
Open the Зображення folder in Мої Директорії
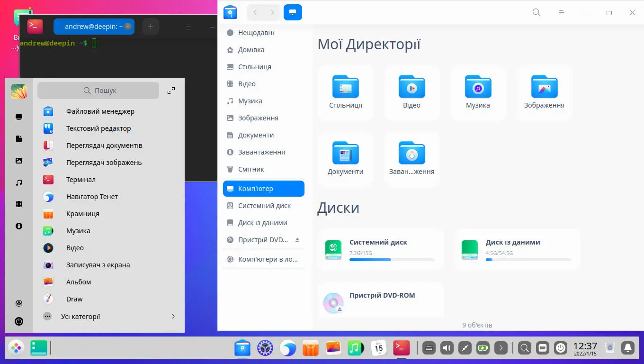[x=544, y=92]
